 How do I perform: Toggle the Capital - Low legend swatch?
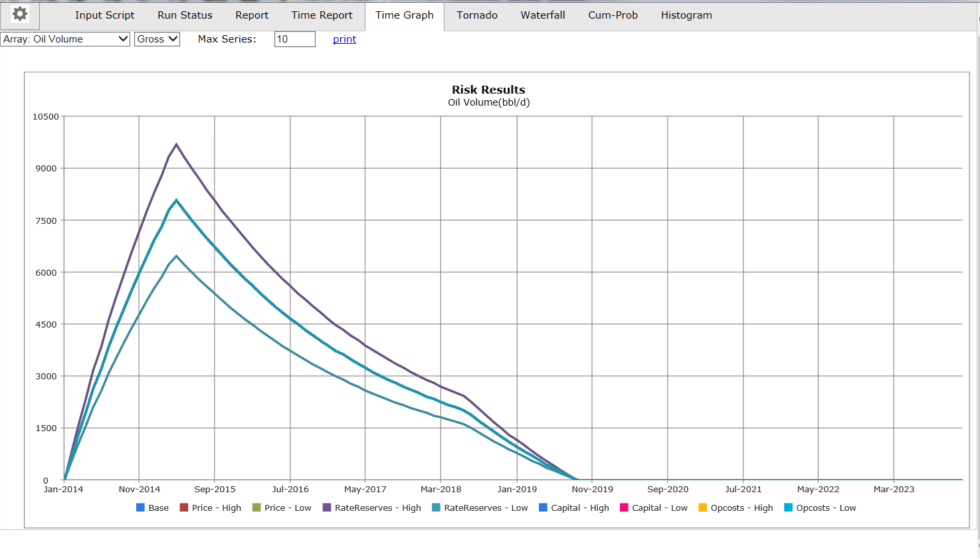(x=624, y=508)
